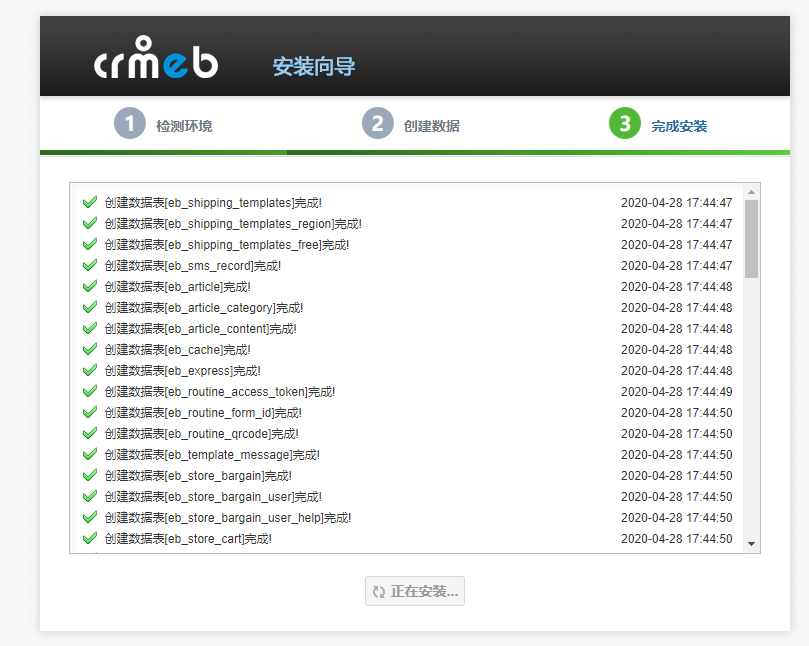The image size is (809, 646).
Task: Select log text 创建数据表[eb_express]完成!
Action: tap(183, 371)
